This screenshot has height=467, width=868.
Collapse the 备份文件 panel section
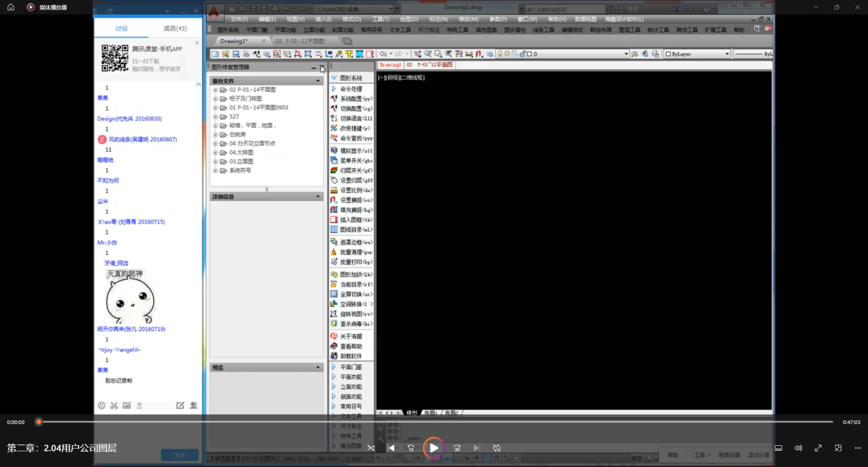(318, 81)
